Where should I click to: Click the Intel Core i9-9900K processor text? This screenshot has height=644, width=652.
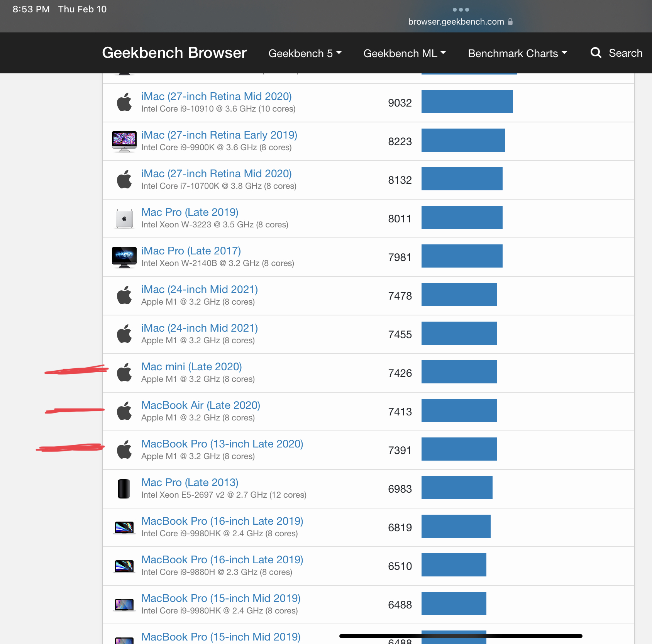pos(217,147)
